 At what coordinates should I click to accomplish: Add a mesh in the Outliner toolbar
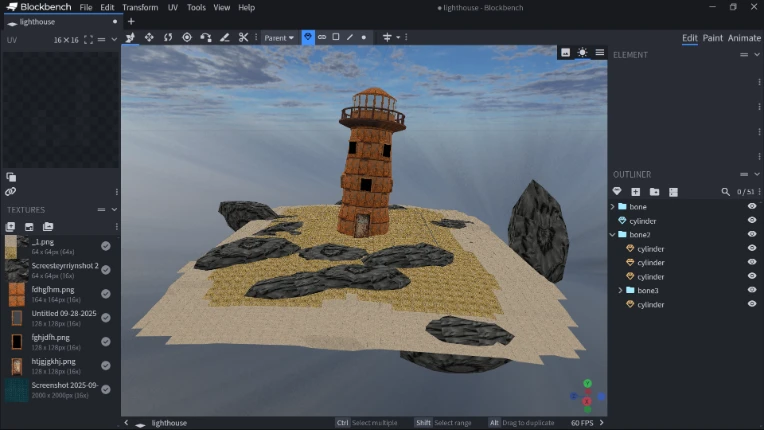click(617, 191)
